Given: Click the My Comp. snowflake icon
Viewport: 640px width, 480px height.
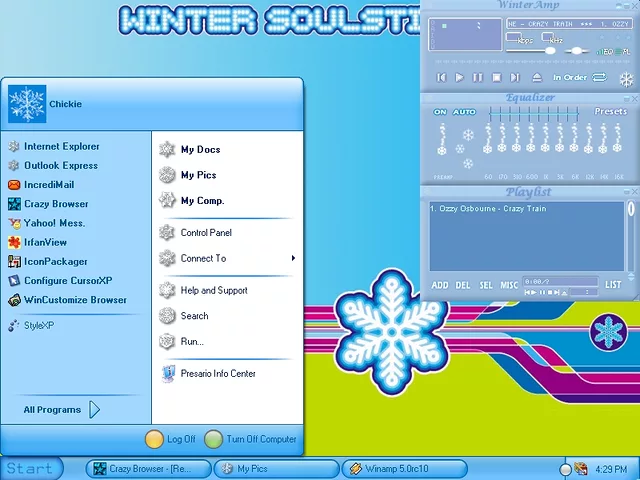Looking at the screenshot, I should point(167,200).
